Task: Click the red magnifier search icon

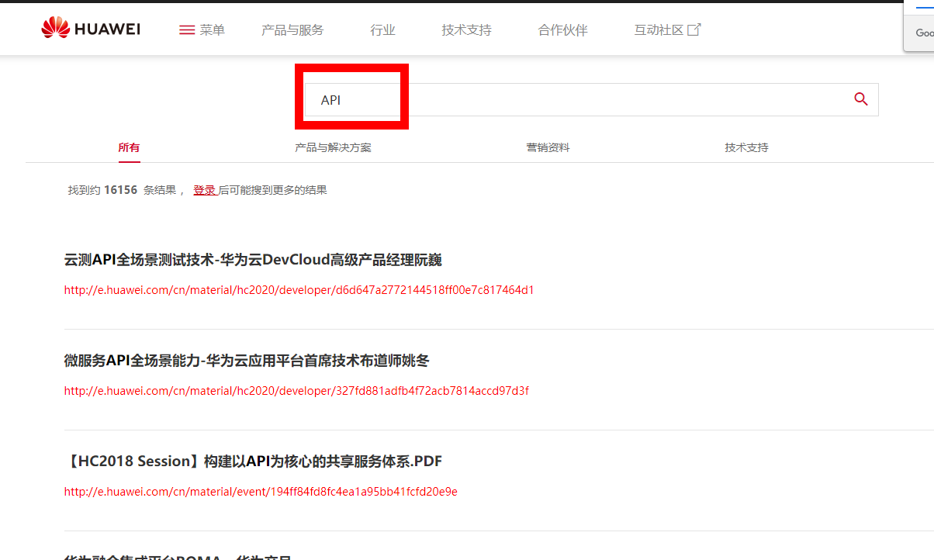Action: click(x=860, y=99)
